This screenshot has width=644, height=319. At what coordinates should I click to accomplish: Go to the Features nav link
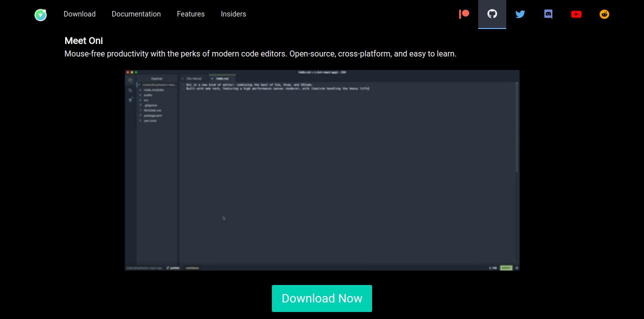191,14
